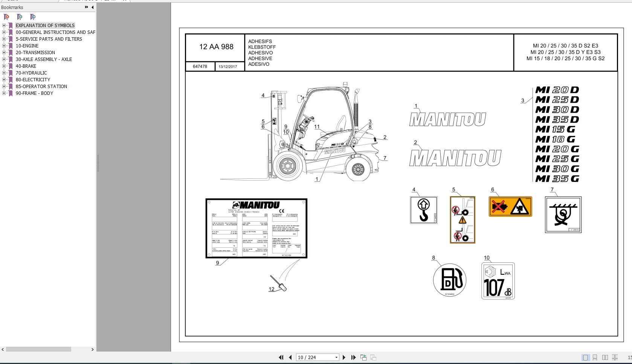Click the delete bookmark icon
The height and width of the screenshot is (364, 632).
tap(6, 17)
